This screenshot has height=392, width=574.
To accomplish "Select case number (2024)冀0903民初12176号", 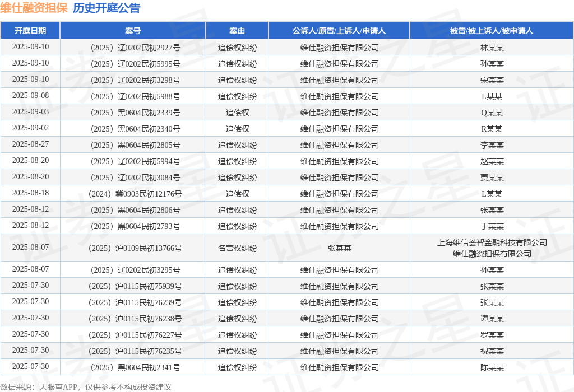I will tap(135, 194).
